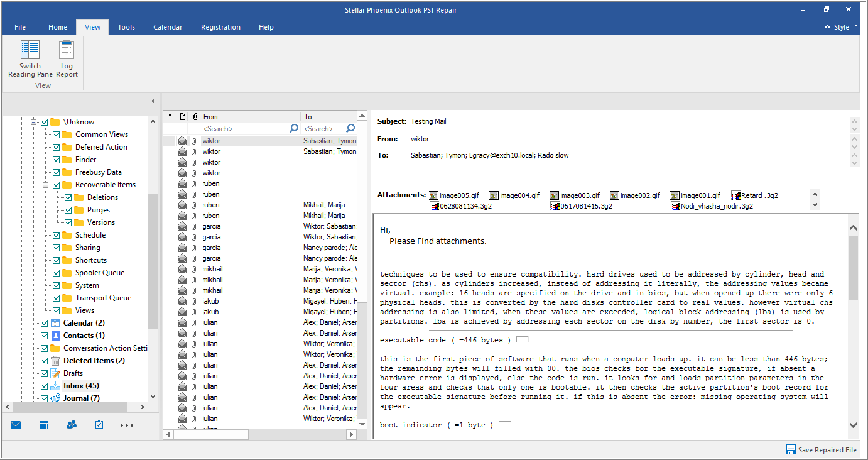Click the Deleted Items trash icon
Screen dimensions: 868x460
point(55,361)
